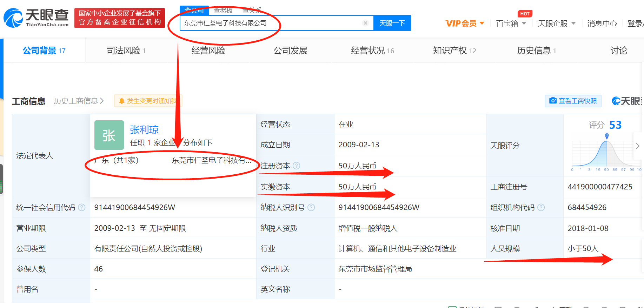Viewport: 644px width, 308px height.
Task: Clear the search box with the X icon
Action: tap(365, 23)
